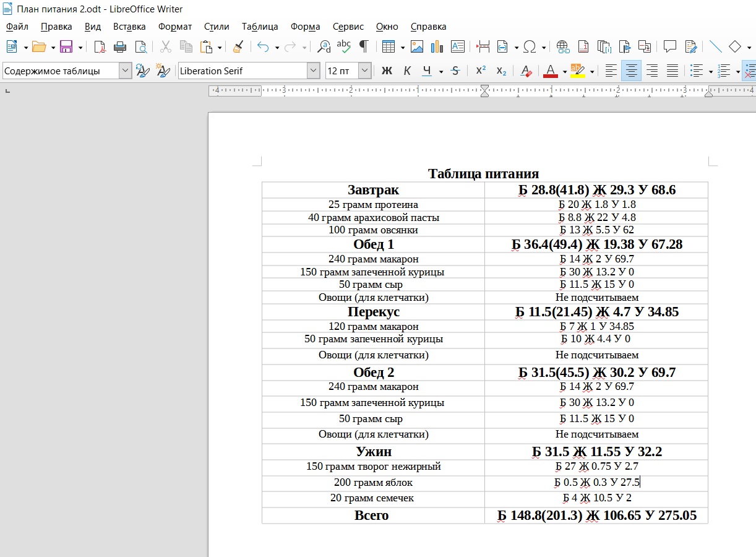The image size is (756, 557).
Task: Activate Clone Formatting paintbrush
Action: coord(238,46)
